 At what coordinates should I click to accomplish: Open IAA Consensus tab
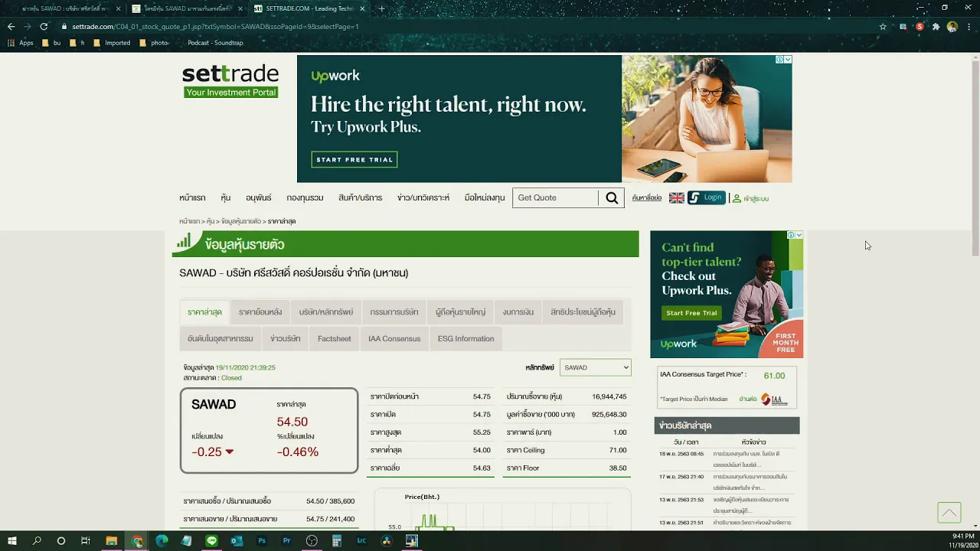394,338
